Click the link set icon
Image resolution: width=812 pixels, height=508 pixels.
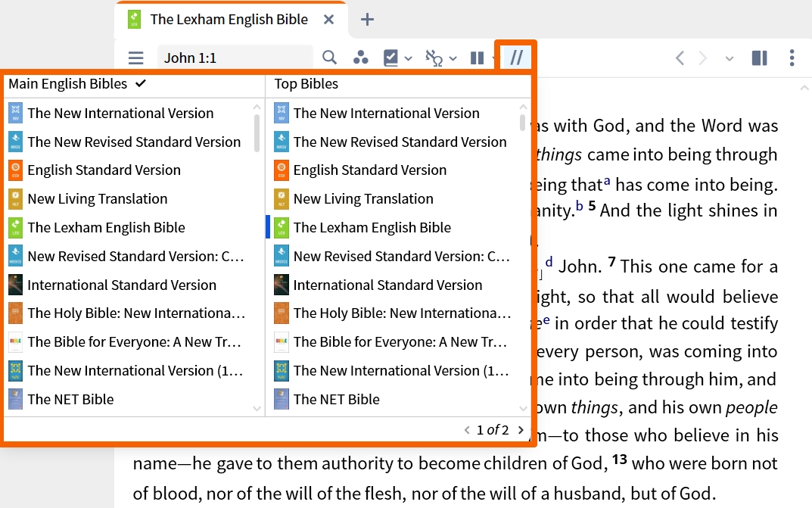pos(434,58)
